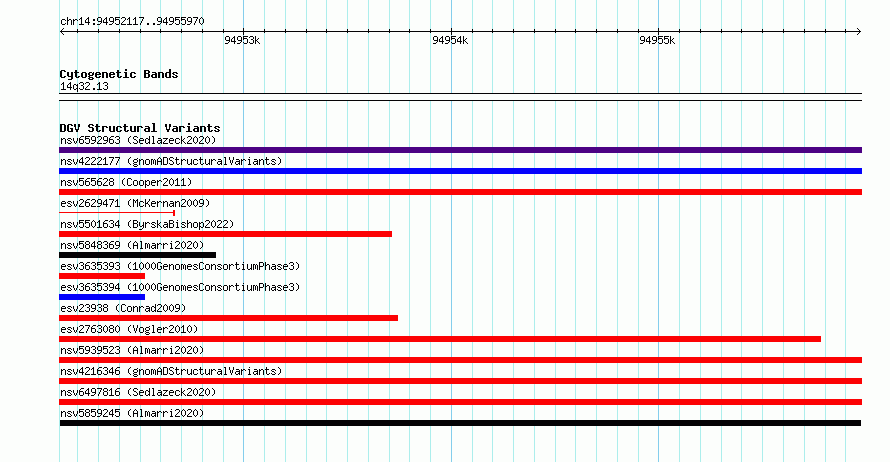This screenshot has height=462, width=890.
Task: Click the 14q32.13 cytogenetic band bar
Action: click(x=460, y=97)
